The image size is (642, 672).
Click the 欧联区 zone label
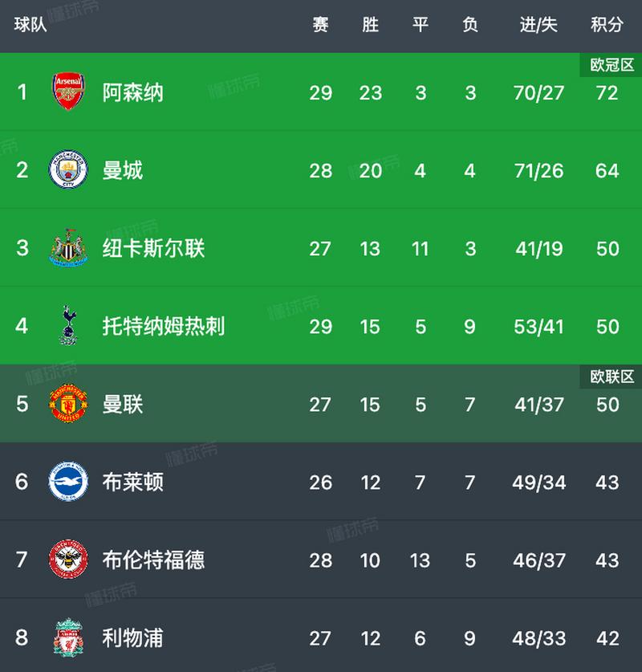click(x=612, y=377)
